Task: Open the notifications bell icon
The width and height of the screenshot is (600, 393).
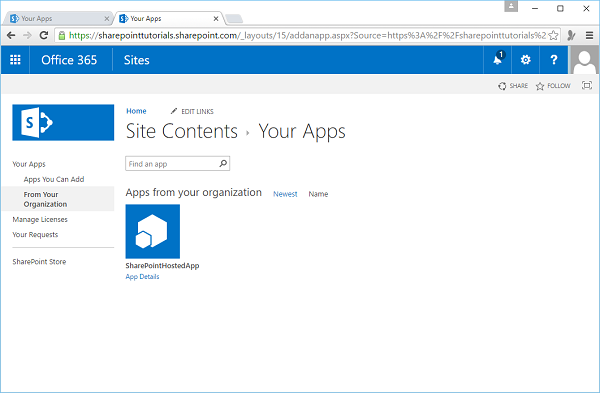Action: (x=498, y=59)
